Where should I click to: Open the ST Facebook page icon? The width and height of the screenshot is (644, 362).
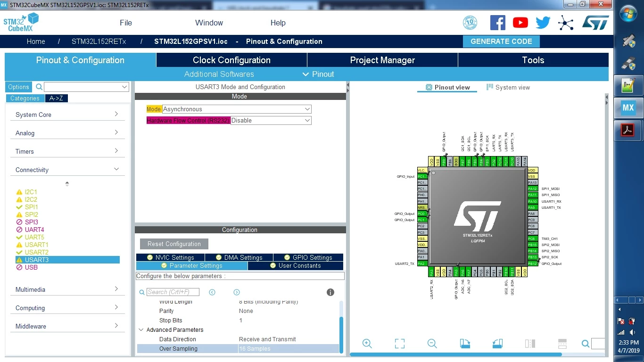[498, 23]
